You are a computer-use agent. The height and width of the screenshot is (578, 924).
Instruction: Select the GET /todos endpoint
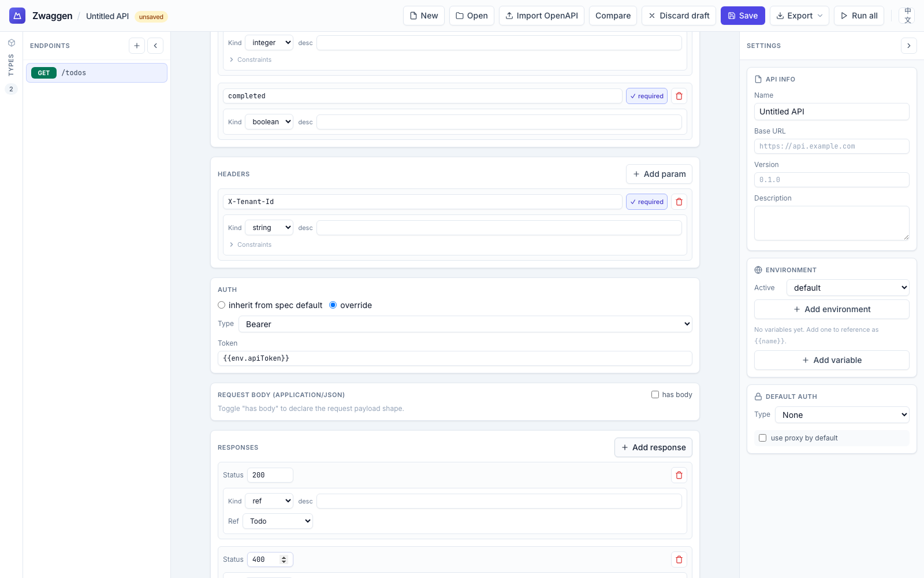(x=96, y=72)
